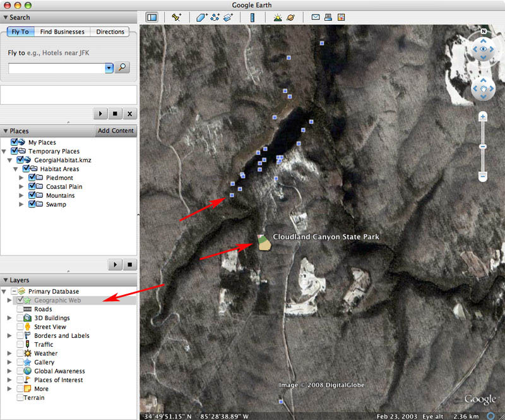Switch to Sky view with planet icon
This screenshot has width=505, height=420.
(290, 18)
